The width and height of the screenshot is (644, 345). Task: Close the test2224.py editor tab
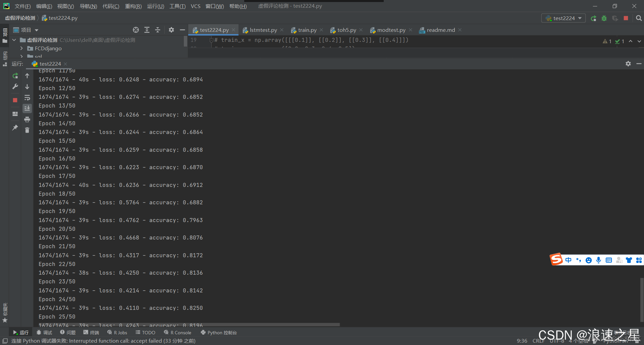pos(233,30)
